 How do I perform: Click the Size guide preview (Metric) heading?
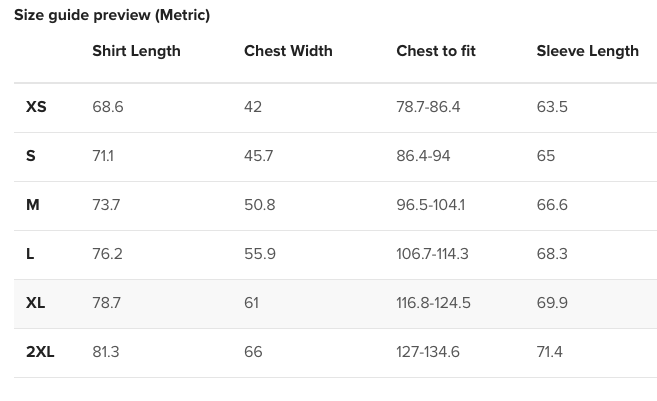(x=112, y=15)
